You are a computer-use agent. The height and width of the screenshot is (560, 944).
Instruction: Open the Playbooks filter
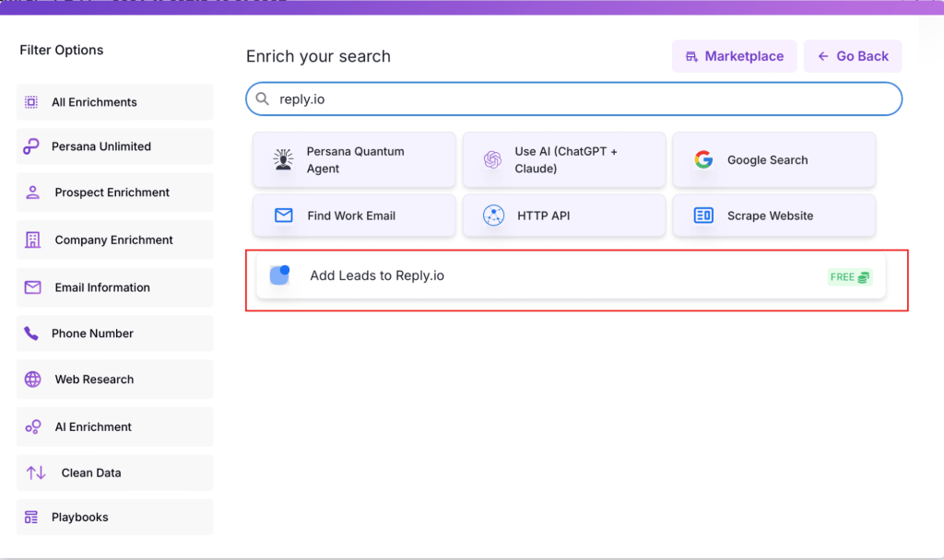[x=115, y=517]
